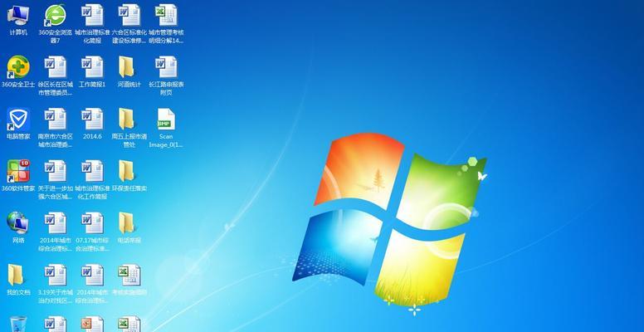Open the 环保责任落实 folder
Viewport: 644px width, 332px height.
coord(129,176)
